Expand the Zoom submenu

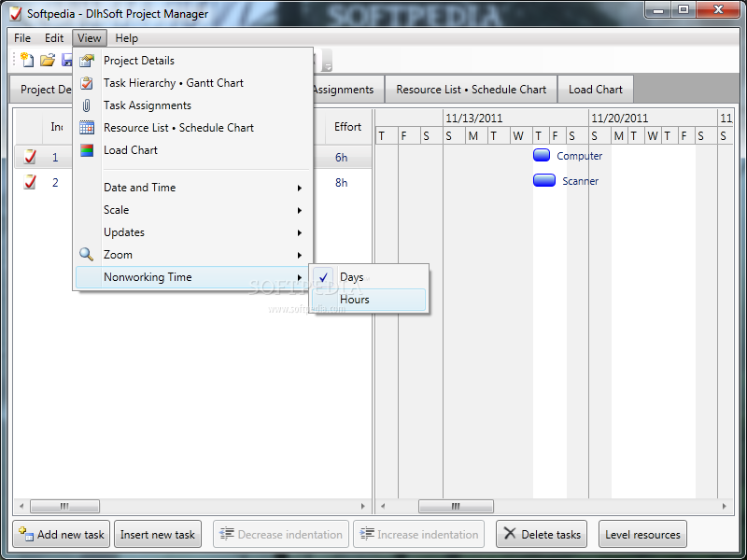point(194,255)
